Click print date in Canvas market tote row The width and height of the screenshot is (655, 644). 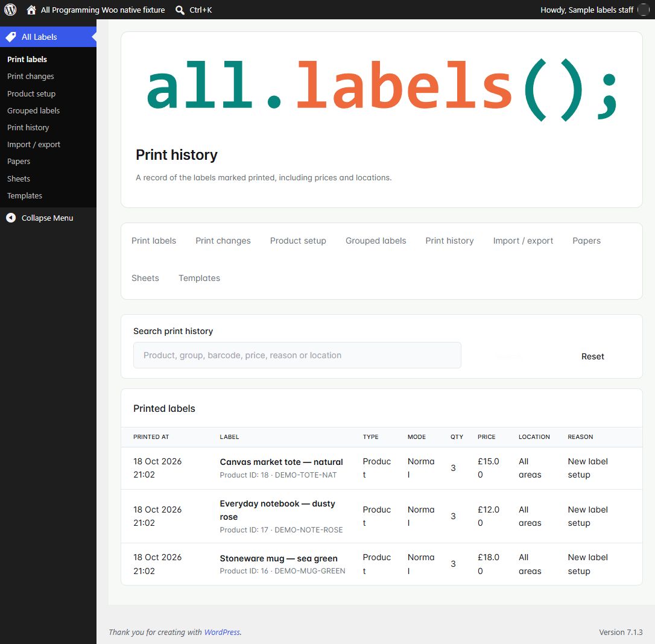tap(157, 468)
